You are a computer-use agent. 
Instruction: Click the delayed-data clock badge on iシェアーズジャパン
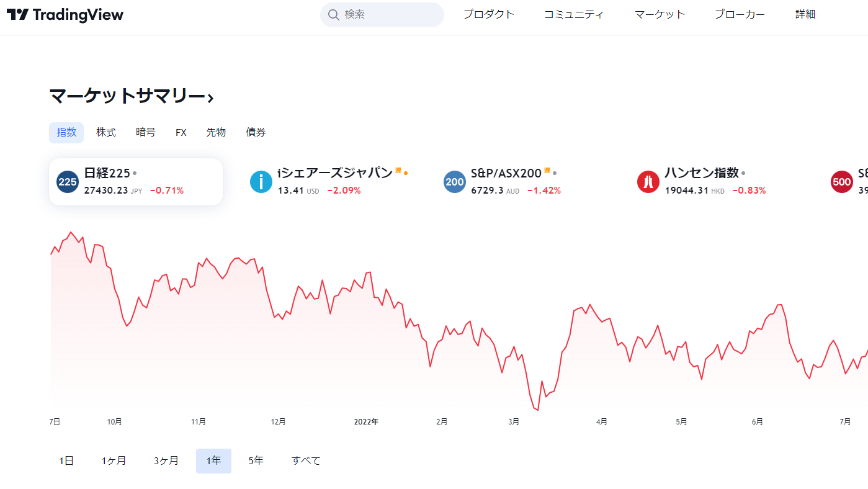coord(399,172)
